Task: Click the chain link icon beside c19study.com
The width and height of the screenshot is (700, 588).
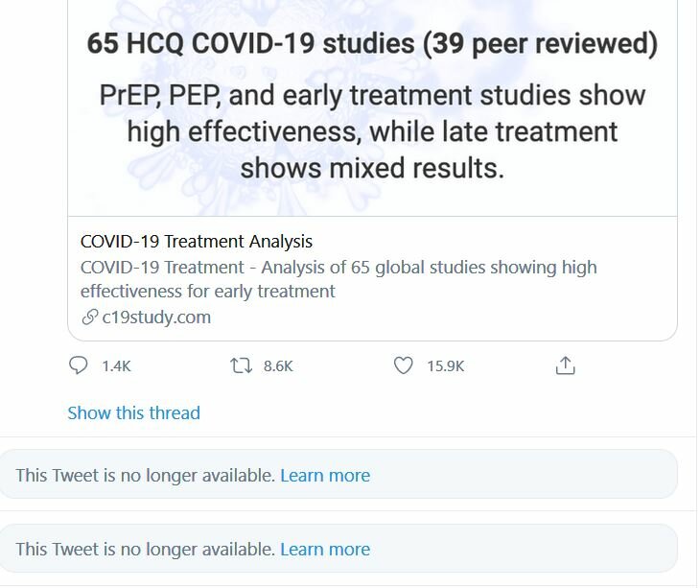Action: tap(90, 318)
